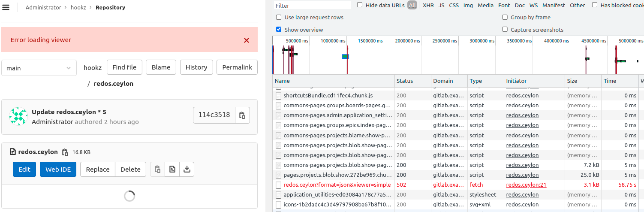644x212 pixels.
Task: Click the Administrator avatar image
Action: [x=18, y=117]
